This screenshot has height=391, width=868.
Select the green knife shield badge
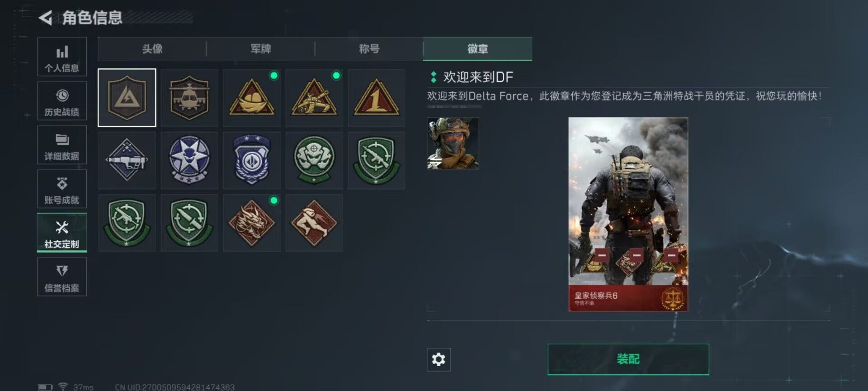pos(189,223)
